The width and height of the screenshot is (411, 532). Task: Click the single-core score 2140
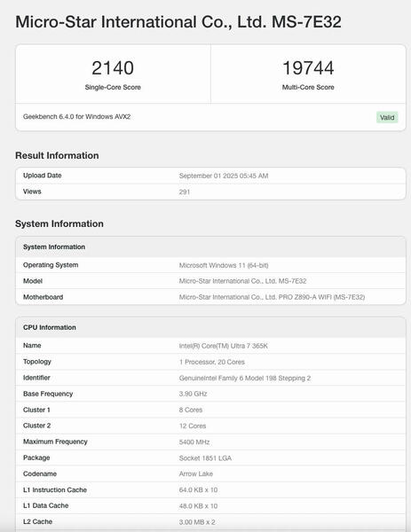(113, 68)
